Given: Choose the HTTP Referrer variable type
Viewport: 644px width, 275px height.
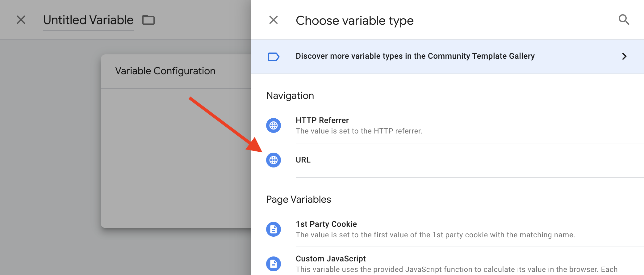Looking at the screenshot, I should pyautogui.click(x=448, y=125).
